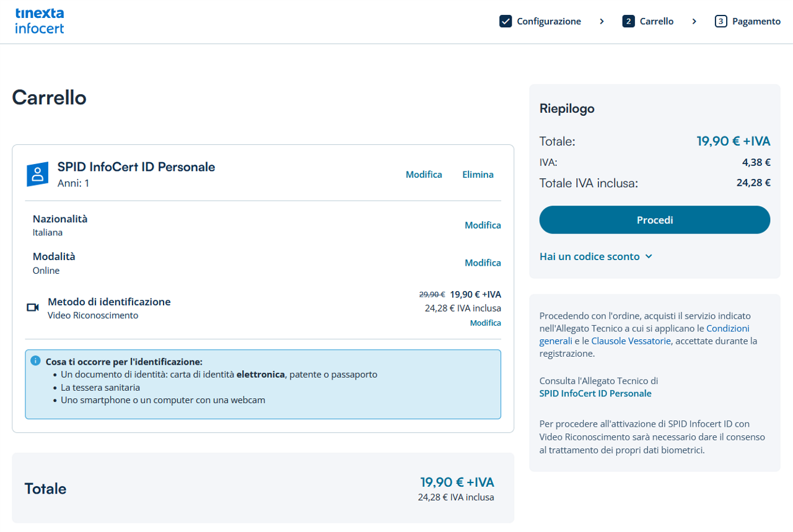793x532 pixels.
Task: Go to the Configurazione step
Action: 549,22
